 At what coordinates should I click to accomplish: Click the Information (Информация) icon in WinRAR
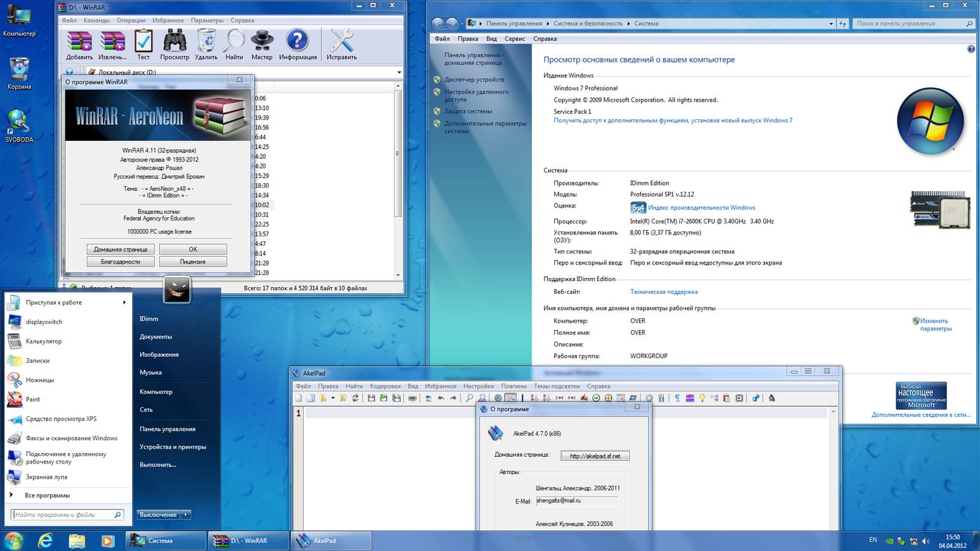click(x=298, y=44)
